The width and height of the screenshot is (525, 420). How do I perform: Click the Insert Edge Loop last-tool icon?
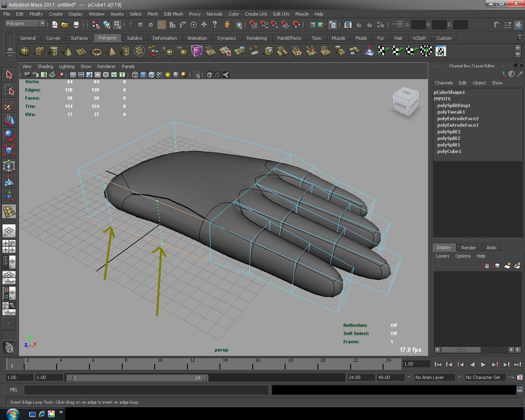coord(9,212)
